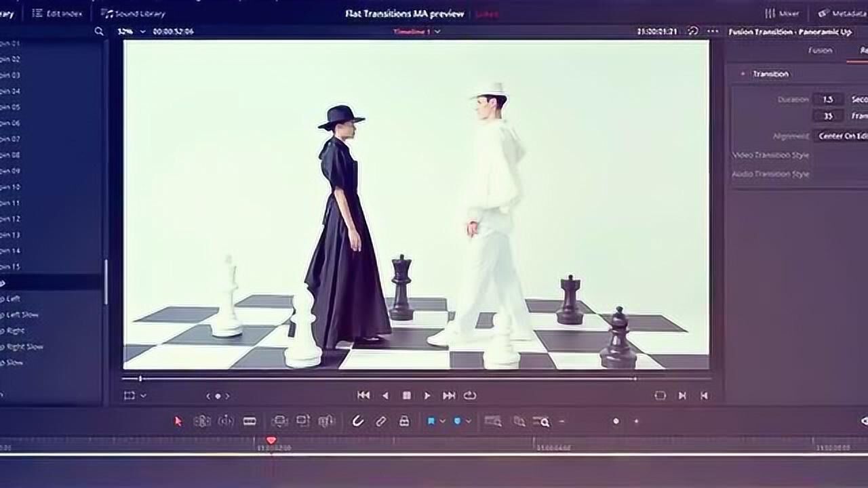Click the Overwrite Clip tool

(303, 421)
